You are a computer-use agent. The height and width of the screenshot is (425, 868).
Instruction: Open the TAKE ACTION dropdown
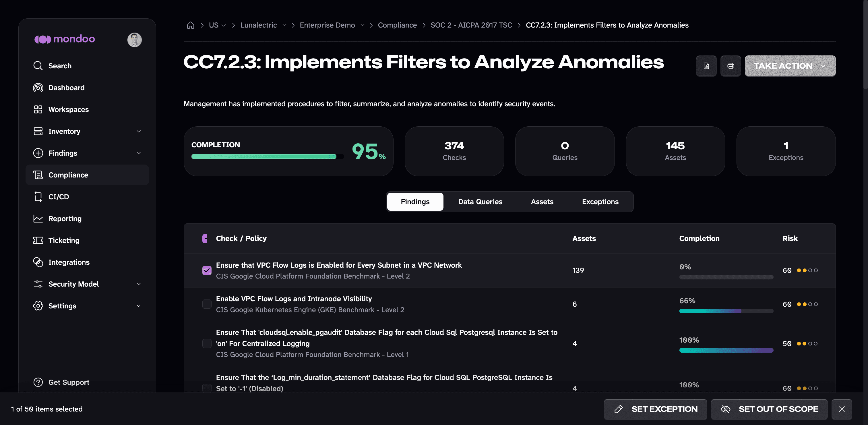coord(790,66)
